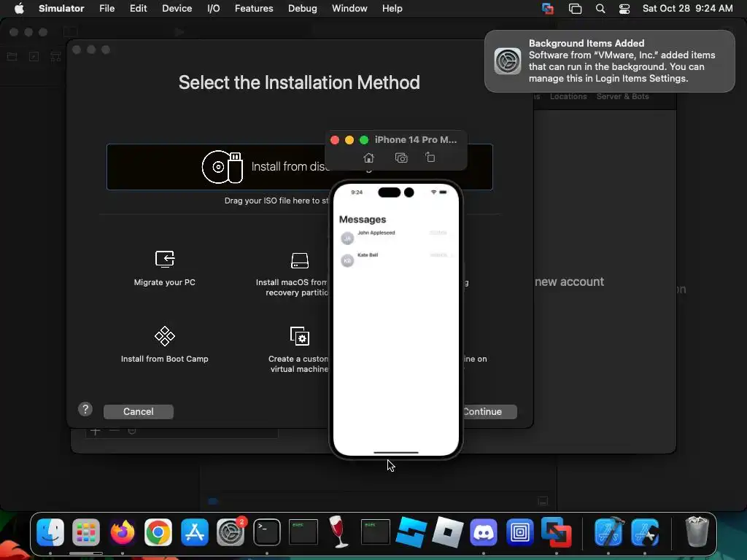
Task: Open Finder from the Dock
Action: (x=50, y=532)
